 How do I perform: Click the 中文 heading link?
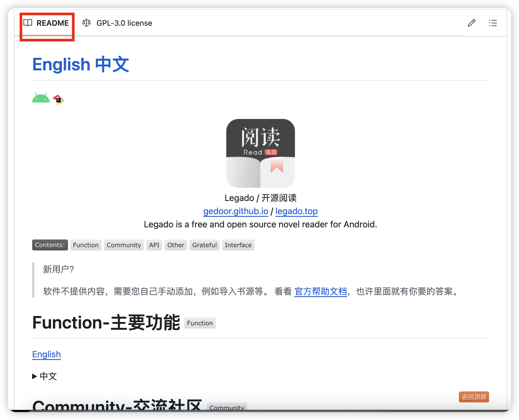112,64
